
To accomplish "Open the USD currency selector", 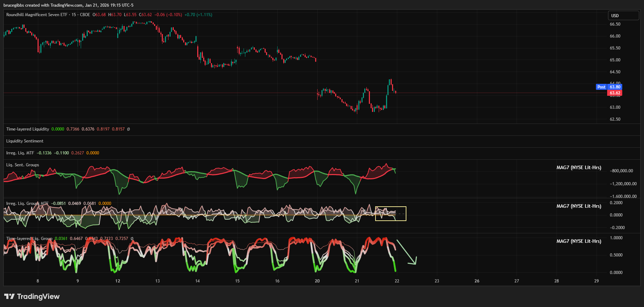I will [x=623, y=15].
